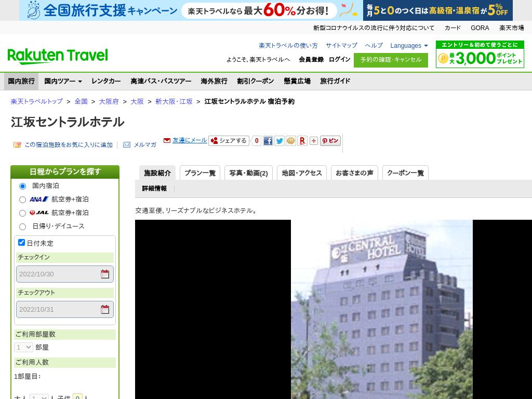Open 旅行ガイド in the navigation bar

click(x=335, y=81)
